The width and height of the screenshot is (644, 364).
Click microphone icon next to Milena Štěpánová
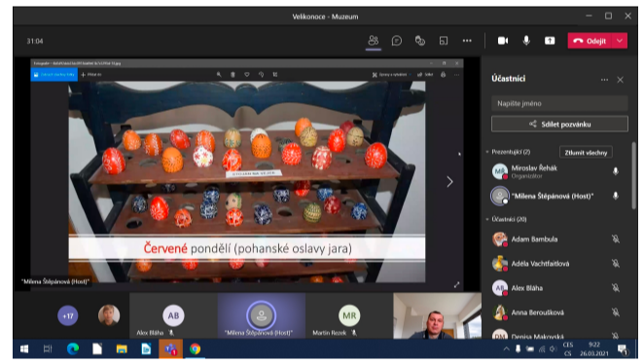pos(615,196)
